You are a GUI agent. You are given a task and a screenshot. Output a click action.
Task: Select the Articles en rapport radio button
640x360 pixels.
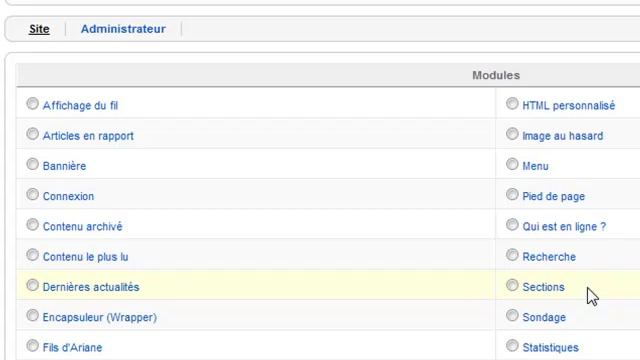(33, 134)
